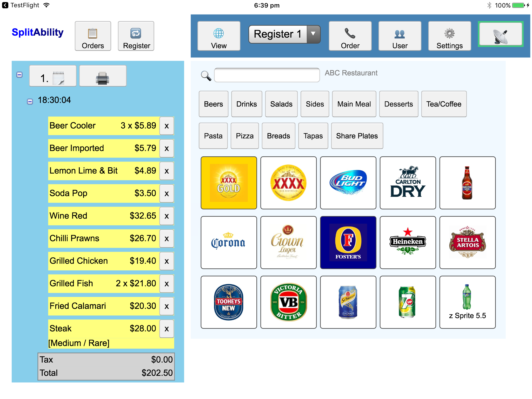Click the product search input field
The height and width of the screenshot is (399, 532).
pos(267,76)
